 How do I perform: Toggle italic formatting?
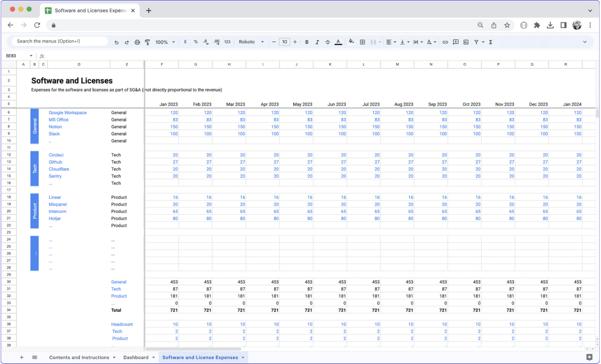(317, 42)
